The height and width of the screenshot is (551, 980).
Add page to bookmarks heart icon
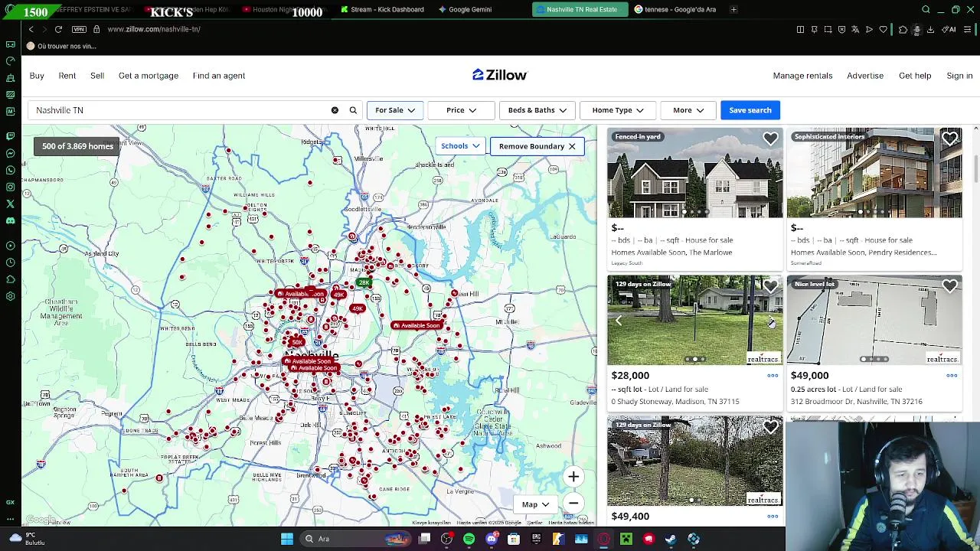pyautogui.click(x=883, y=29)
